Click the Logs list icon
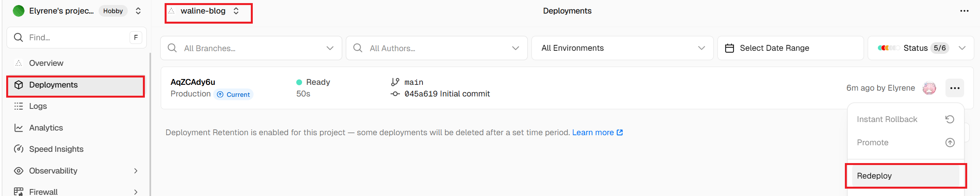This screenshot has height=196, width=980. click(x=18, y=106)
